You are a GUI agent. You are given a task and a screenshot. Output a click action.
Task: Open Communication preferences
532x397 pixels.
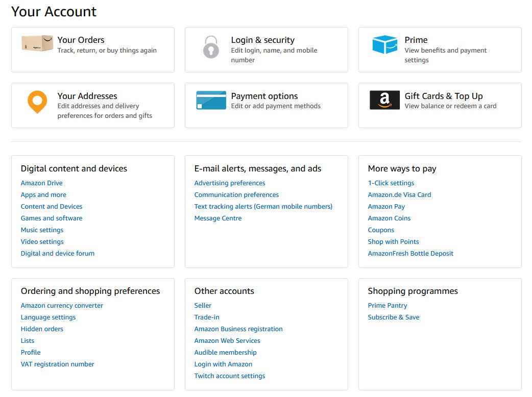pyautogui.click(x=236, y=195)
